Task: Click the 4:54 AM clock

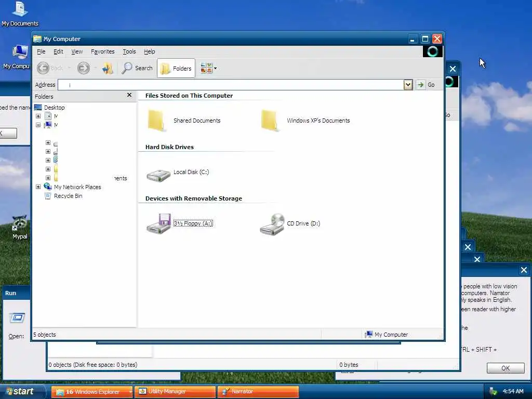Action: pyautogui.click(x=513, y=392)
